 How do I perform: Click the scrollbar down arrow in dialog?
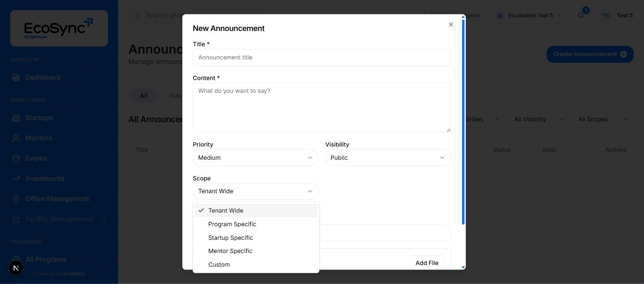click(x=463, y=267)
